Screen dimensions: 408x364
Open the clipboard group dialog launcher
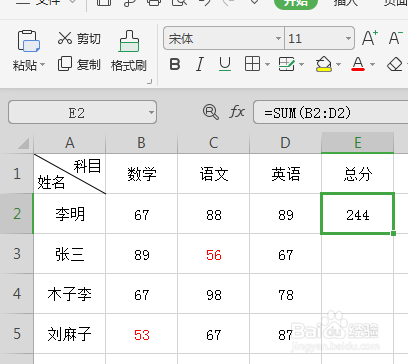(x=150, y=81)
